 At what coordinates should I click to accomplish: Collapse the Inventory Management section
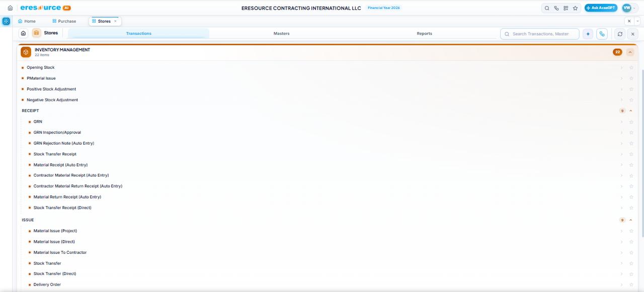pyautogui.click(x=630, y=52)
